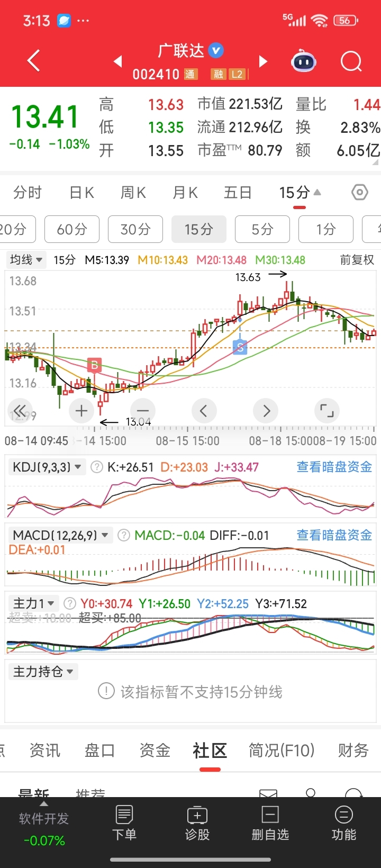381x868 pixels.
Task: Select the 60分 interval
Action: tap(72, 229)
